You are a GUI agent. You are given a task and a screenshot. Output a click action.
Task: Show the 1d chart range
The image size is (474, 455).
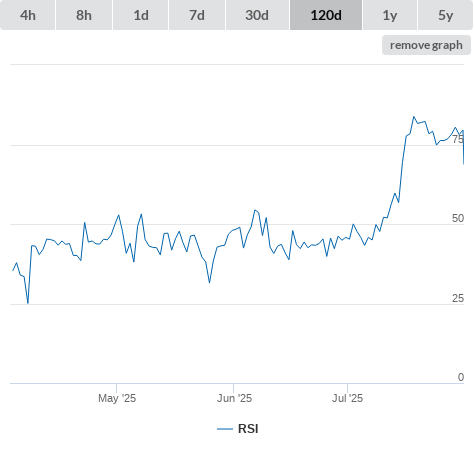[x=141, y=15]
